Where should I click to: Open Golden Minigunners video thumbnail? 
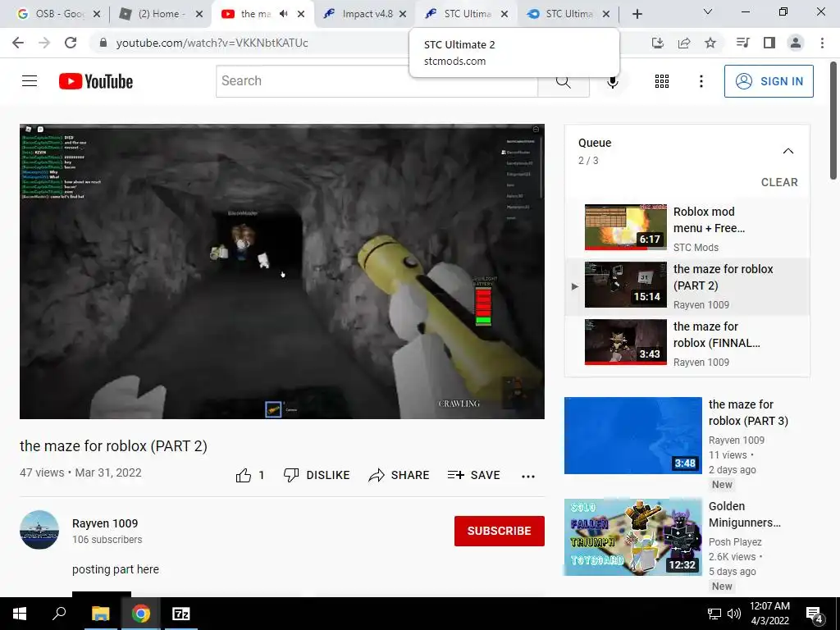tap(632, 536)
